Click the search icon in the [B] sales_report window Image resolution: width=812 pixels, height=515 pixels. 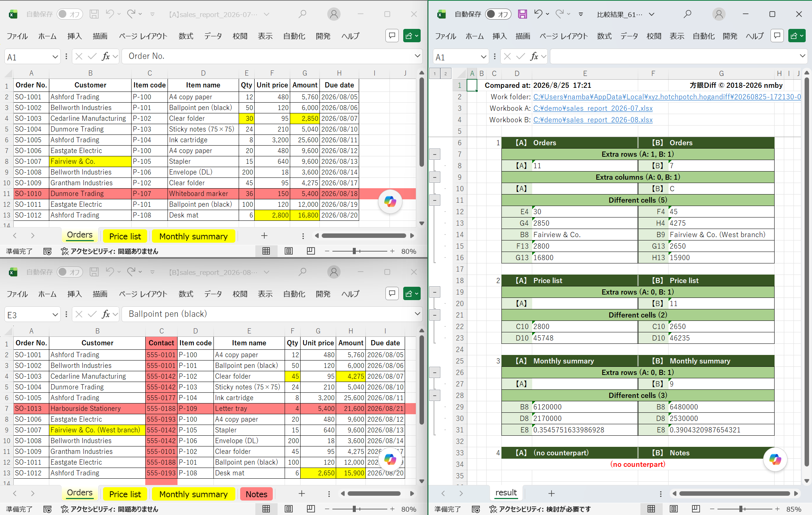(302, 272)
